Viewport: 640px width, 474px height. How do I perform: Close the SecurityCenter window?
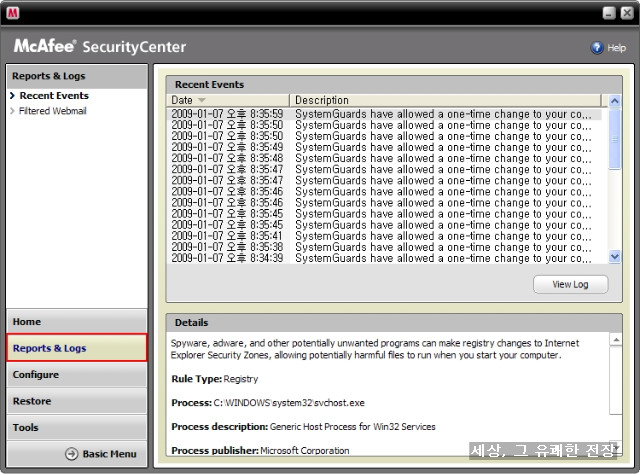click(627, 13)
